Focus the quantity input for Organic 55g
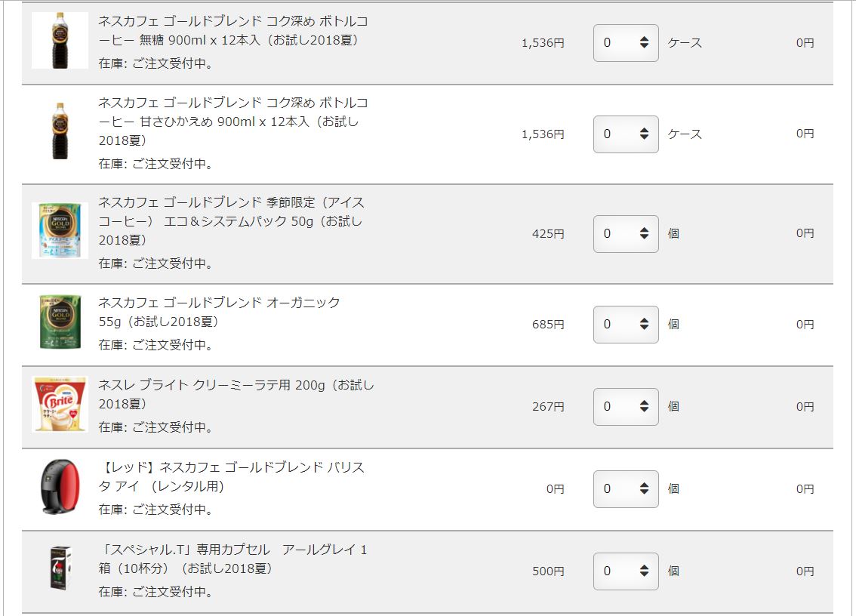This screenshot has height=616, width=856. click(626, 325)
